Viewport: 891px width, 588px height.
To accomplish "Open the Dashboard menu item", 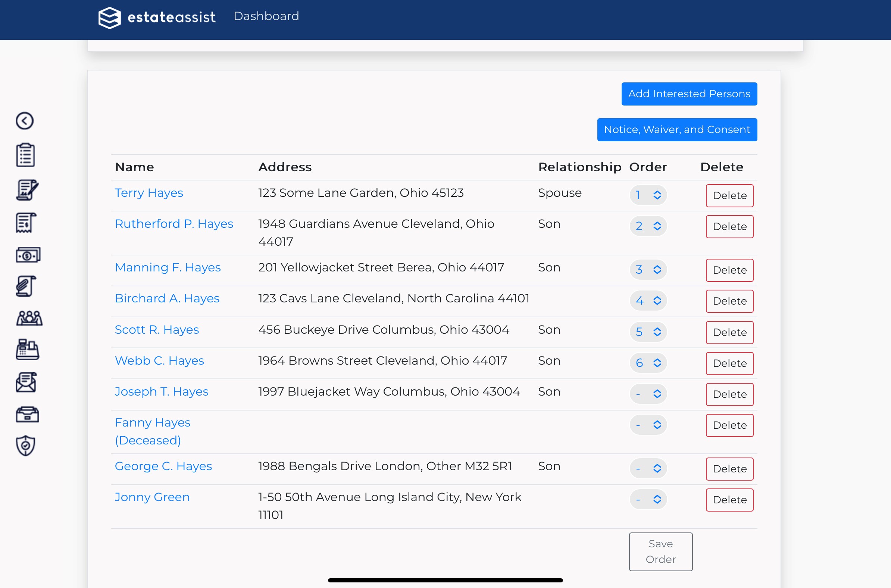I will [x=266, y=16].
